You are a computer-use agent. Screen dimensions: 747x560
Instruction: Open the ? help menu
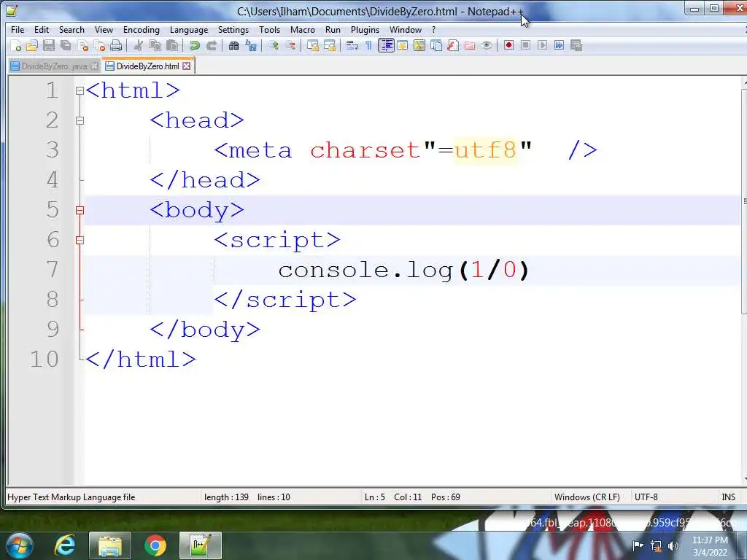pos(433,29)
